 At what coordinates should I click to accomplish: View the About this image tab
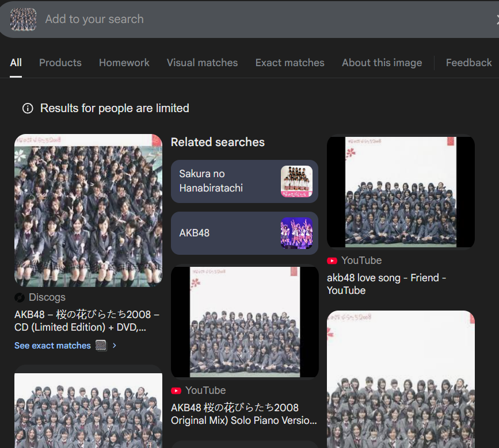(x=382, y=63)
